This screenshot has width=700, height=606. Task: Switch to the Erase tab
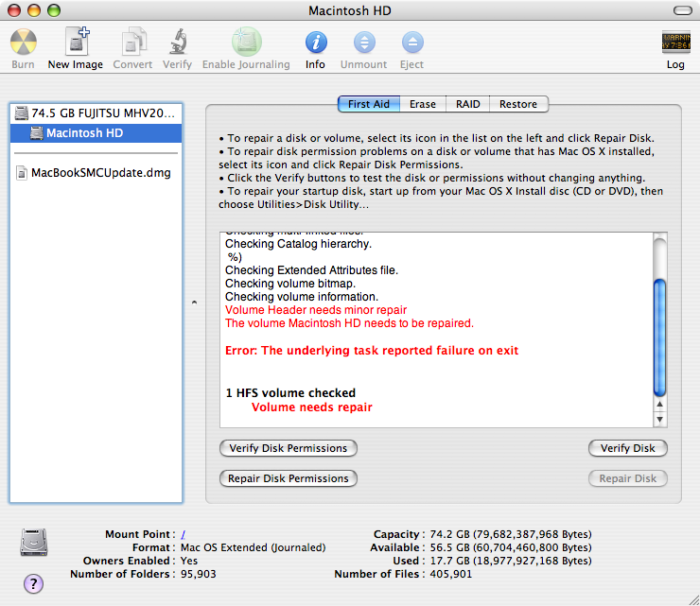(x=422, y=104)
